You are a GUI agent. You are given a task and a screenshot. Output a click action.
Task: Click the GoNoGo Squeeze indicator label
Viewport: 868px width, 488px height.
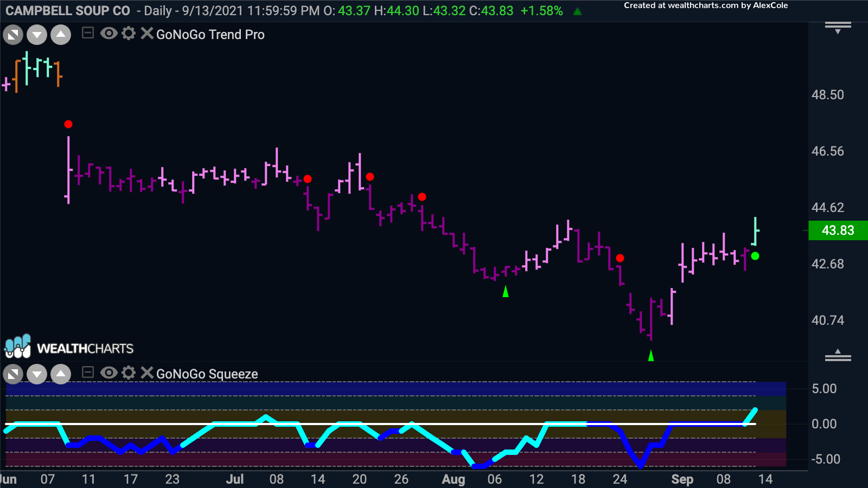pos(207,374)
